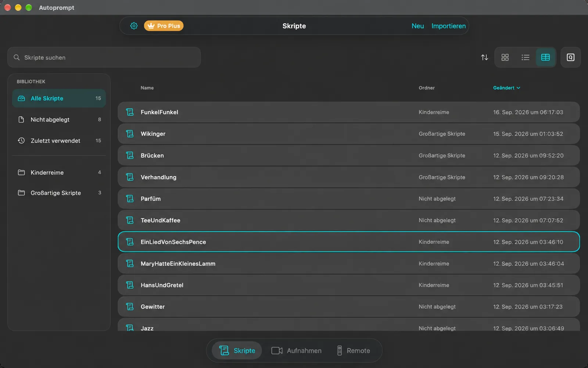Select the TeeUndKaffee script name
588x368 pixels.
point(160,220)
